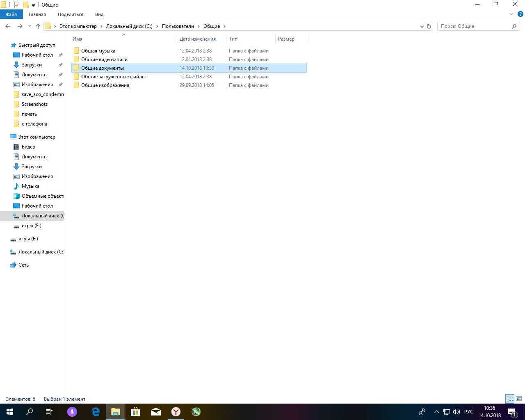525x420 pixels.
Task: Select Общие изображения folder in list
Action: tap(105, 85)
